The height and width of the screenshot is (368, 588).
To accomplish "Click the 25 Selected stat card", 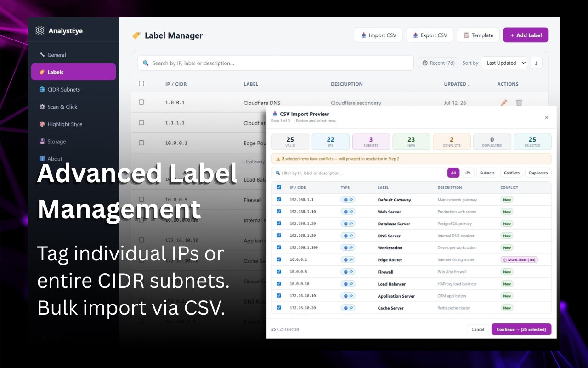I will click(532, 142).
